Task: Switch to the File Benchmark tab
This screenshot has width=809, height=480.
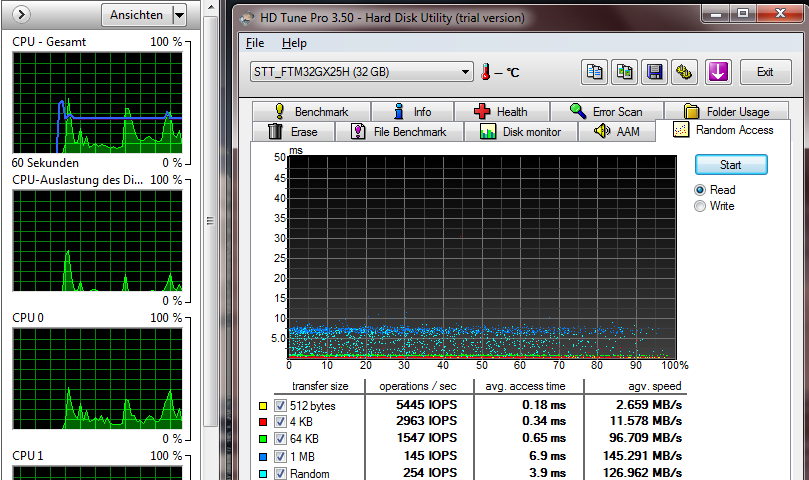Action: pyautogui.click(x=399, y=132)
